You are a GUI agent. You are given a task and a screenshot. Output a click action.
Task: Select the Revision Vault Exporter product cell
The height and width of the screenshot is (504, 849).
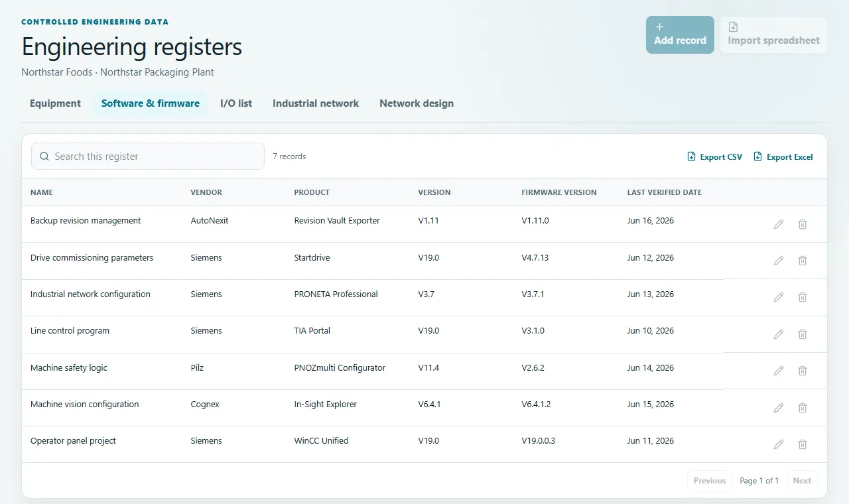pos(337,221)
